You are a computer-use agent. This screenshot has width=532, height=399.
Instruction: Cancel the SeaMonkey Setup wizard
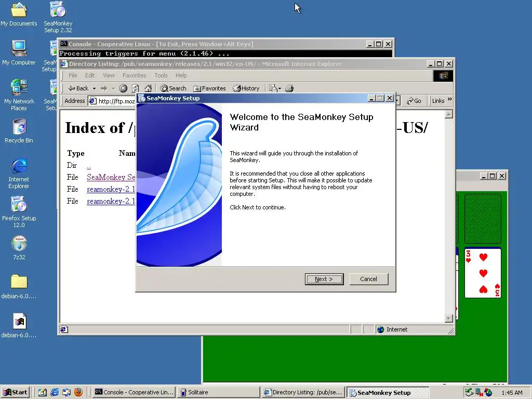click(368, 279)
